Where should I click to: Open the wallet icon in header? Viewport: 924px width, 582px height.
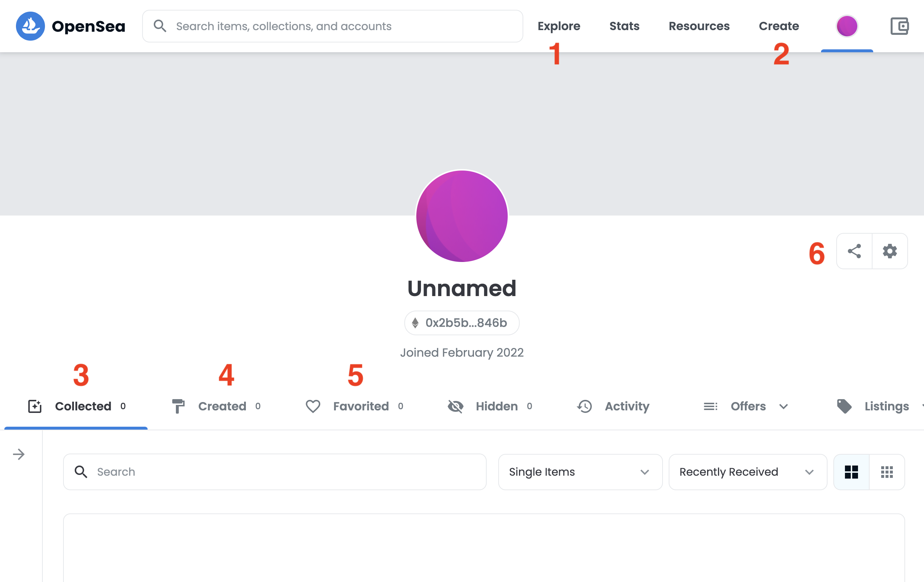(x=899, y=26)
